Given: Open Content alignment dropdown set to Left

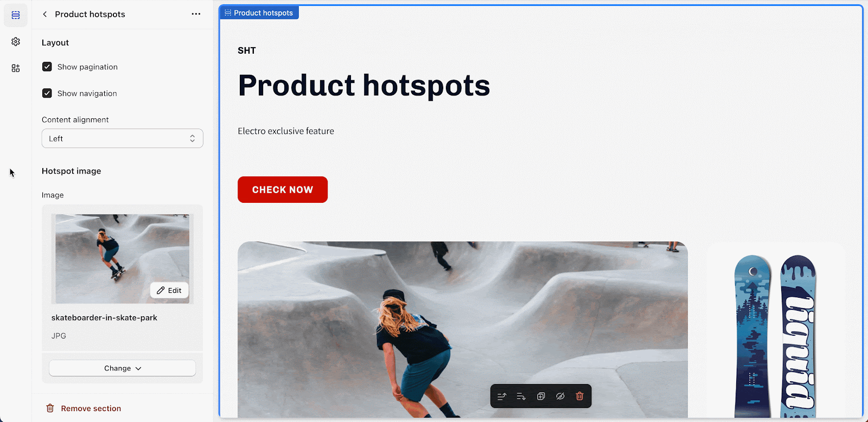Looking at the screenshot, I should (123, 138).
